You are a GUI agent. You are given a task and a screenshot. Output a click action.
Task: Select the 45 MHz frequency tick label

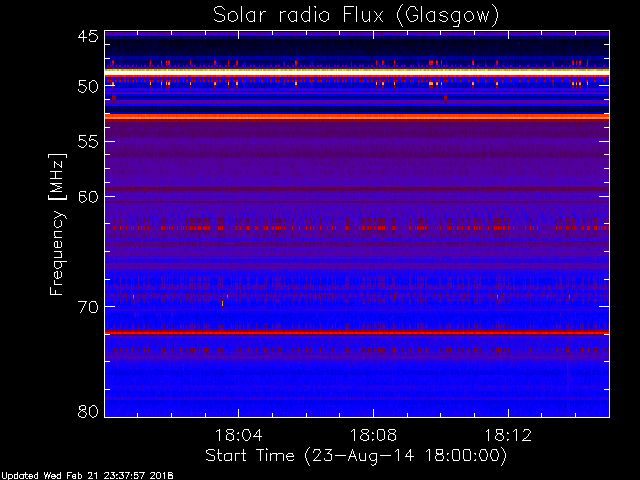point(87,37)
